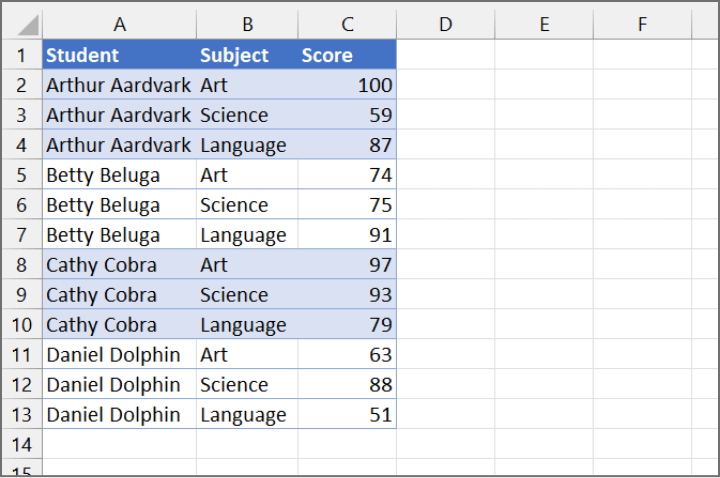Select row 8 header

point(21,265)
